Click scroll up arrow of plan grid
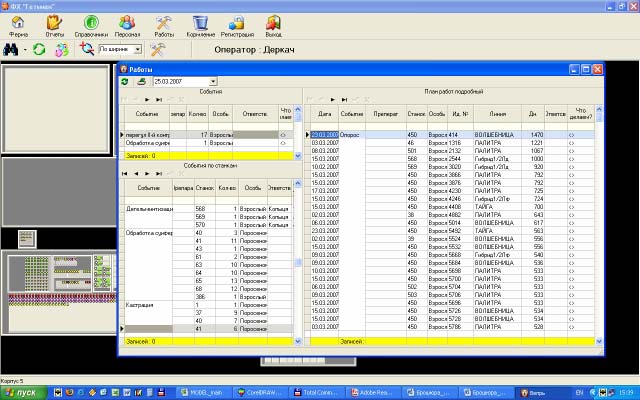Screen dimensions: 640x400 599,109
